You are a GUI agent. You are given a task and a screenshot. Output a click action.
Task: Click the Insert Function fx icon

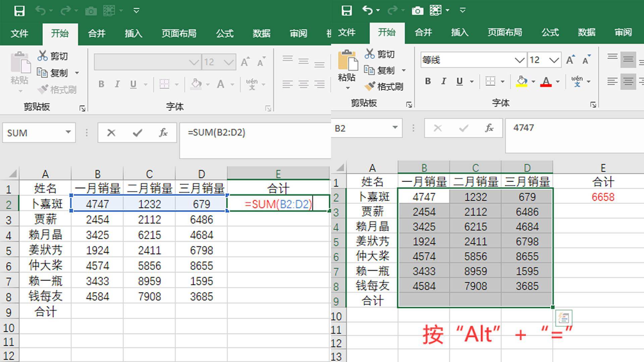(489, 128)
